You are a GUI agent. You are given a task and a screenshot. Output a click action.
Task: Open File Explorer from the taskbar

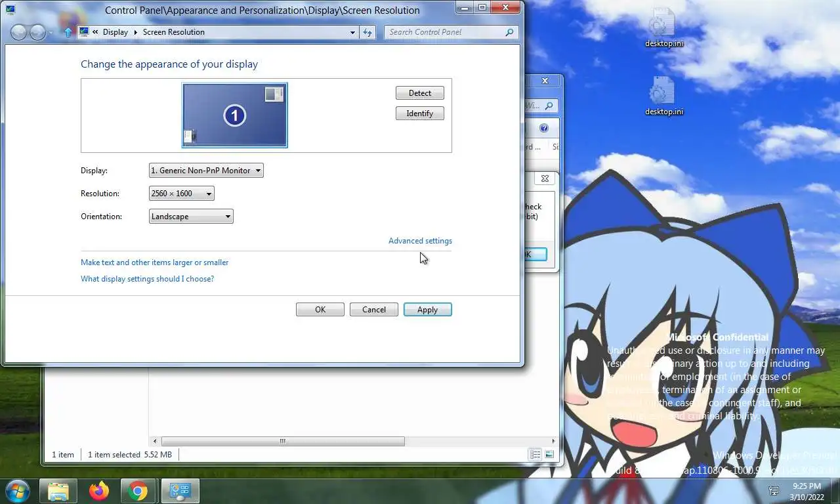point(58,491)
